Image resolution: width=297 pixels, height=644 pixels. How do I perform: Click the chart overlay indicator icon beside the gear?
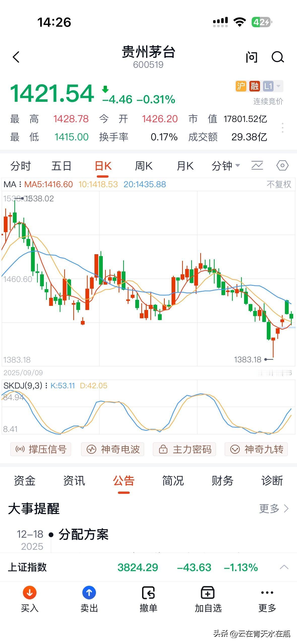pos(257,166)
